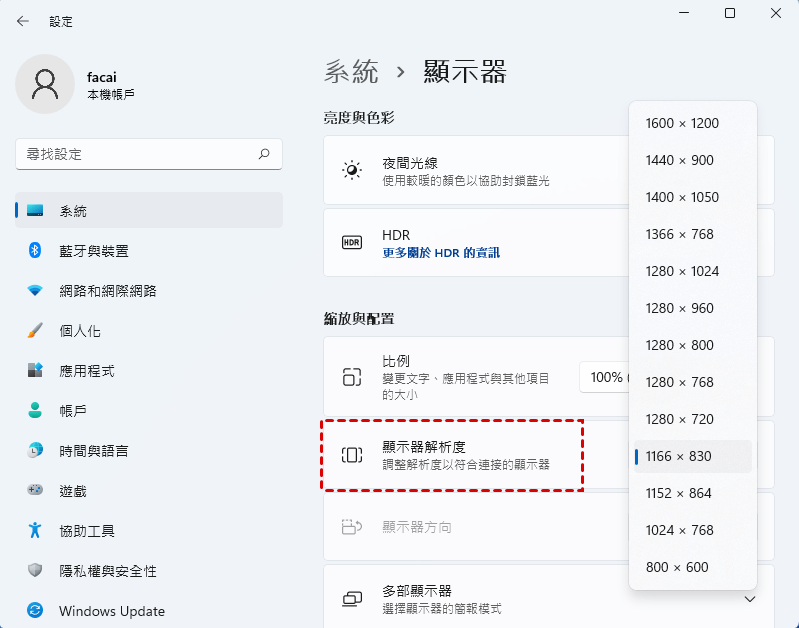The height and width of the screenshot is (628, 799).
Task: Select the 1280 × 720 resolution
Action: (679, 420)
